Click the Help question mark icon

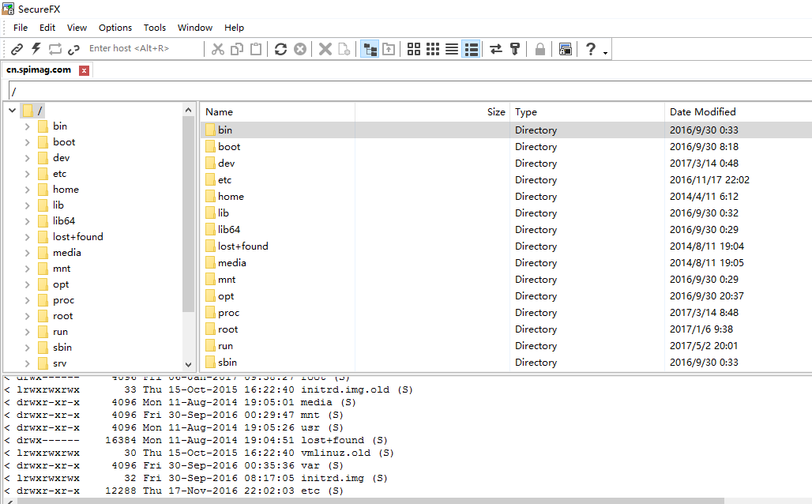point(590,49)
